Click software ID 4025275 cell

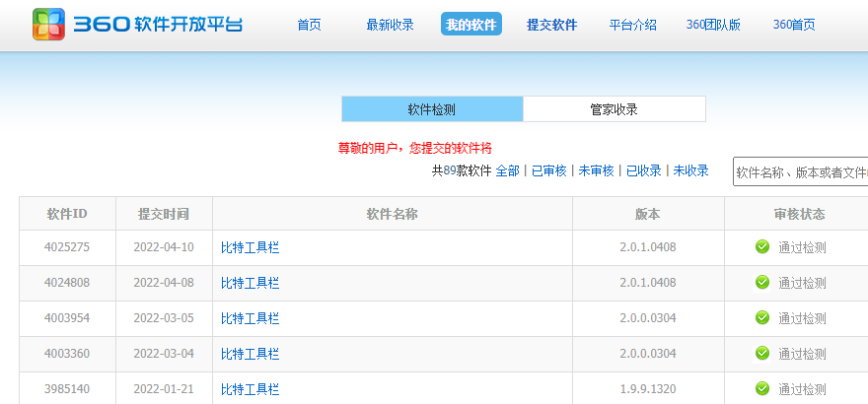coord(67,247)
